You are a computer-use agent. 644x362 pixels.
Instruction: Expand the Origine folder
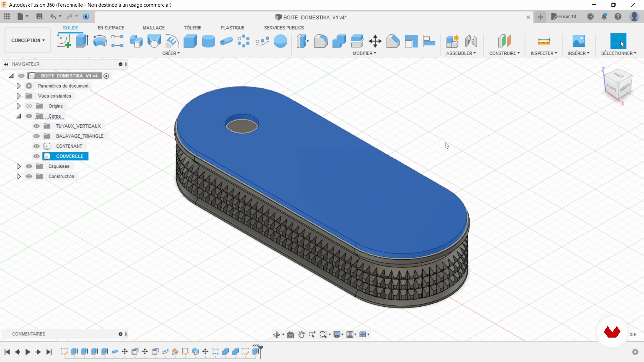point(18,106)
